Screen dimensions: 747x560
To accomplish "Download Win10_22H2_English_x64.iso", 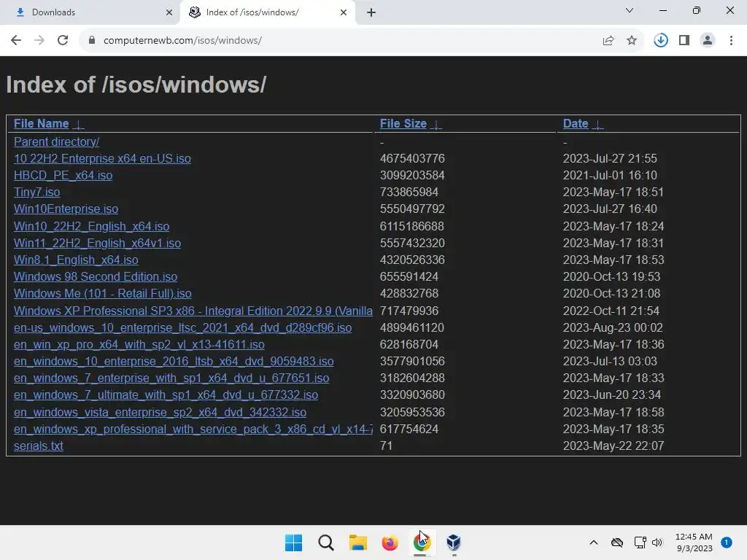I will point(91,226).
